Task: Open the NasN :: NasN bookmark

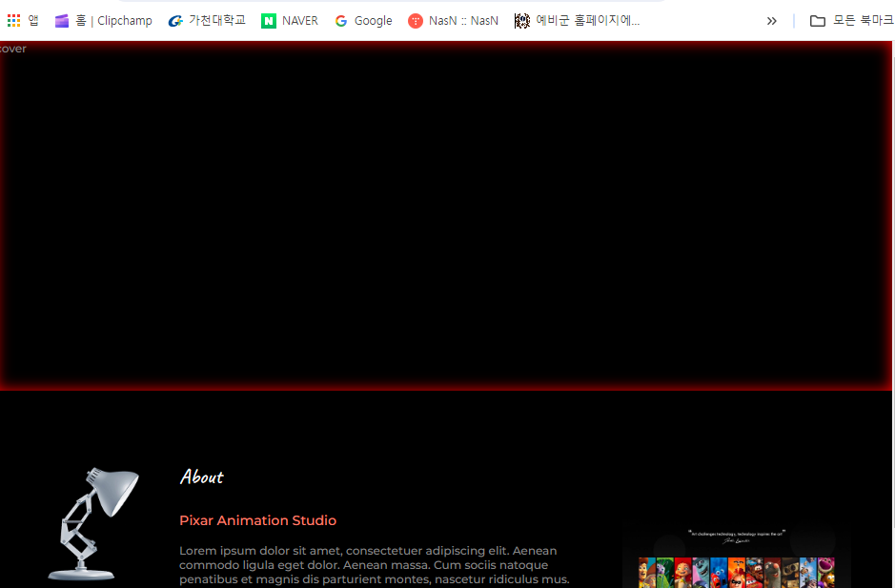Action: (453, 21)
